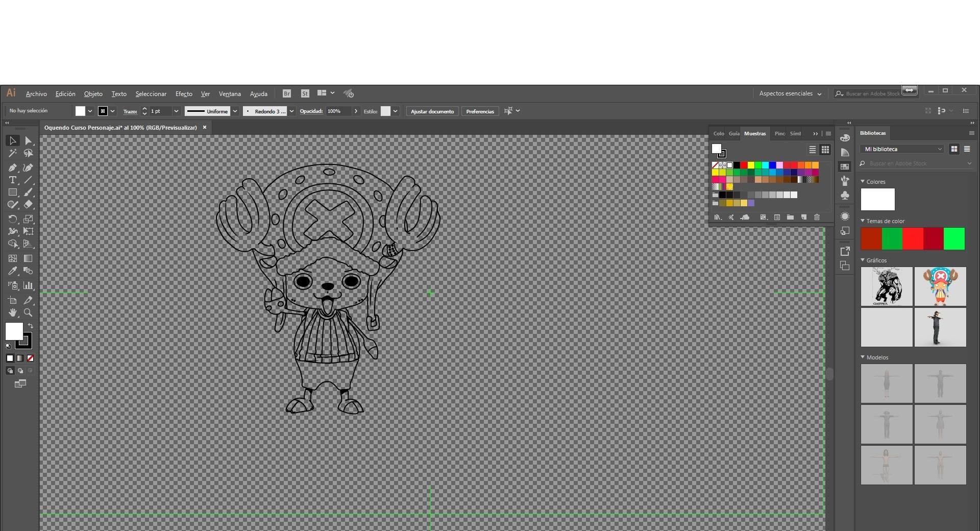Open the Archivo menu
The image size is (980, 531).
tap(36, 94)
